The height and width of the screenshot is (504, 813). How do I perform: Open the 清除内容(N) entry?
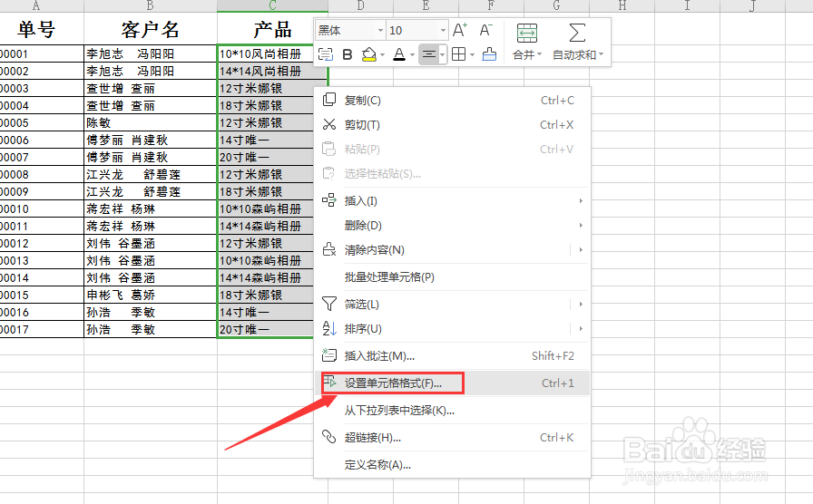click(452, 249)
